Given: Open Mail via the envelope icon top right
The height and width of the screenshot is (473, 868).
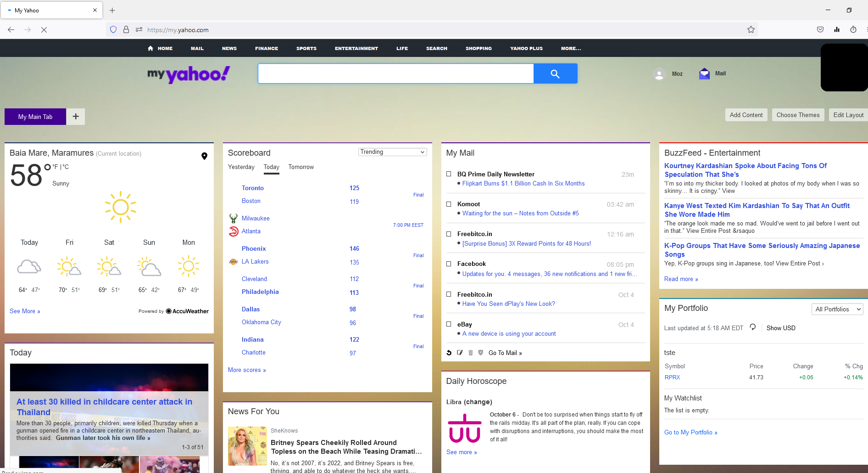Looking at the screenshot, I should [704, 73].
